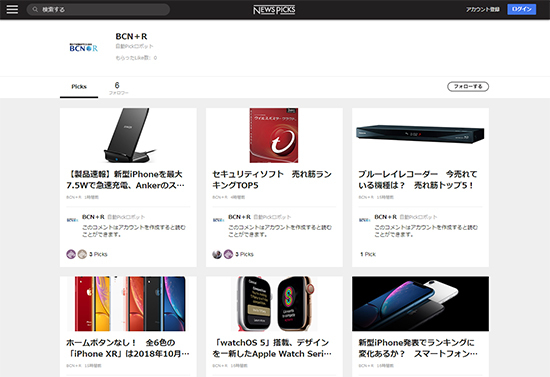The width and height of the screenshot is (550, 377).
Task: Open the Blu-ray recorder image
Action: (420, 135)
